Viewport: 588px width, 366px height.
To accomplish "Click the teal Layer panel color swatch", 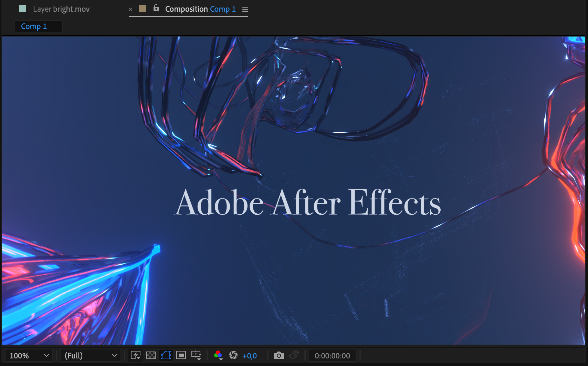I will (23, 8).
